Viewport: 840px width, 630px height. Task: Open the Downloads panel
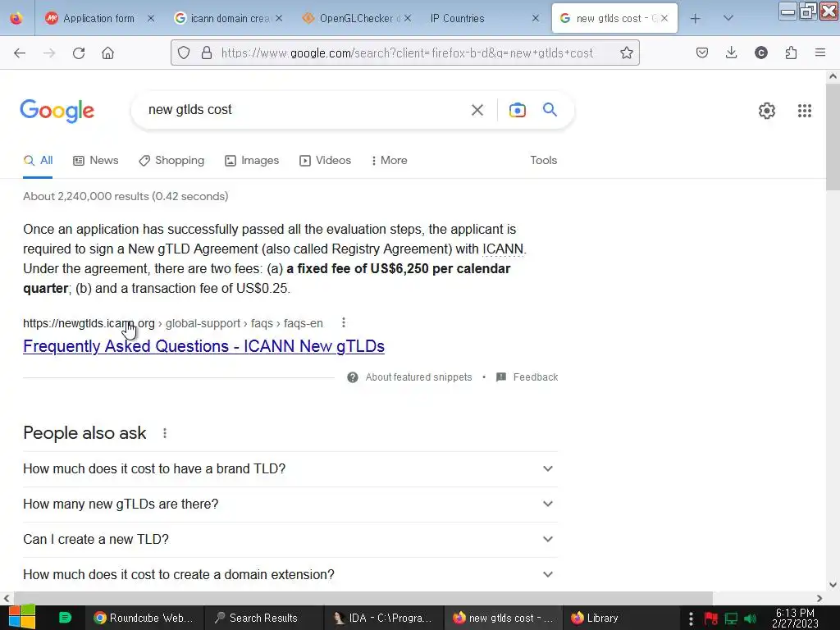pos(731,52)
